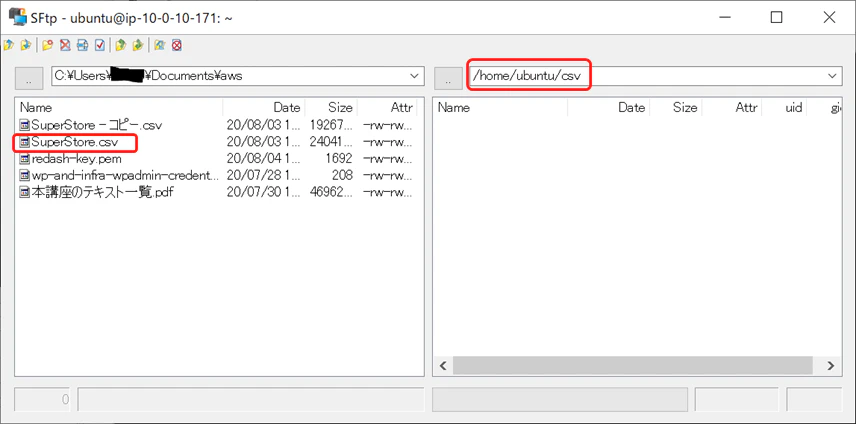
Task: Click remote pane scrollbar left arrow
Action: pyautogui.click(x=443, y=366)
